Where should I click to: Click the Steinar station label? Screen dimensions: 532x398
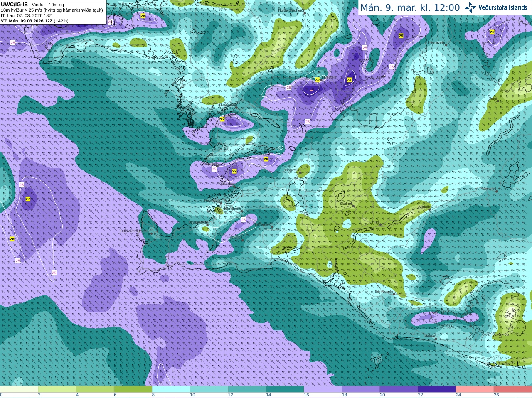point(429,336)
